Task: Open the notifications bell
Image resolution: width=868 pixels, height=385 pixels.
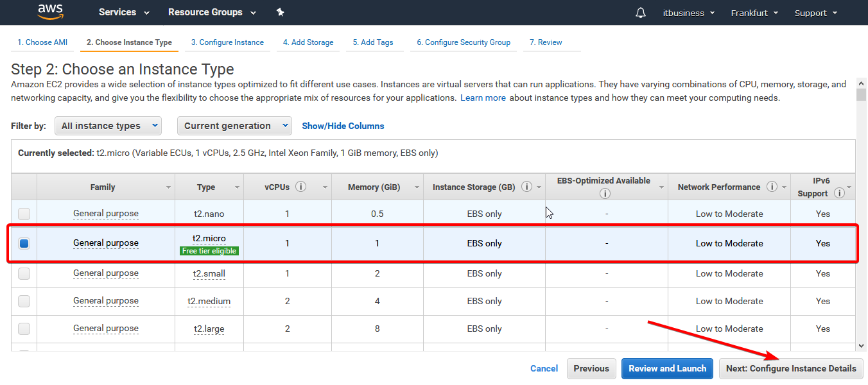Action: (640, 13)
